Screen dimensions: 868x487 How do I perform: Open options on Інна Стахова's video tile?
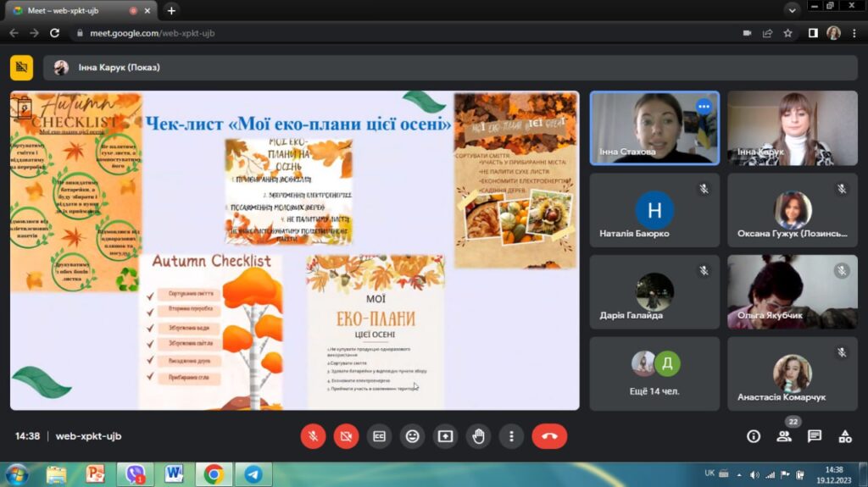tap(703, 107)
